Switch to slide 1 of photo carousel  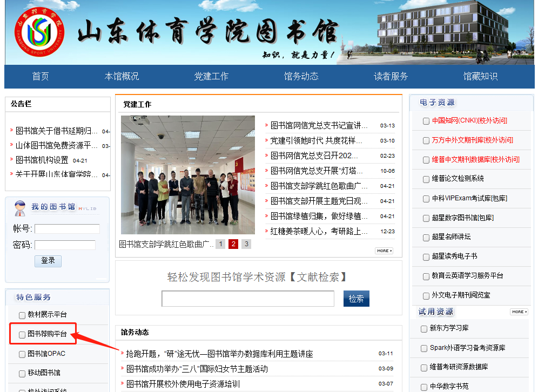coord(220,244)
